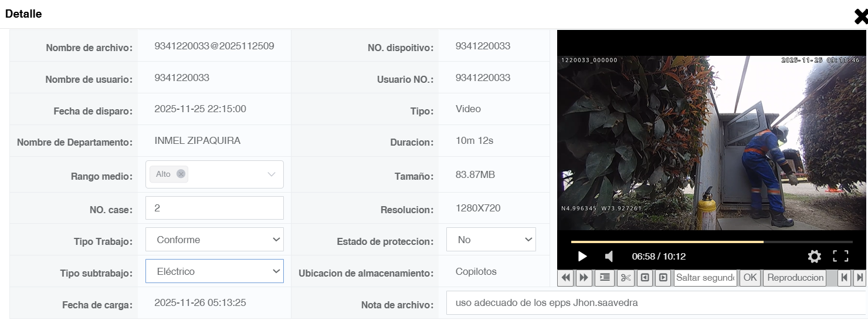
Task: Click the 06:58 / 10:12 time display
Action: click(659, 256)
